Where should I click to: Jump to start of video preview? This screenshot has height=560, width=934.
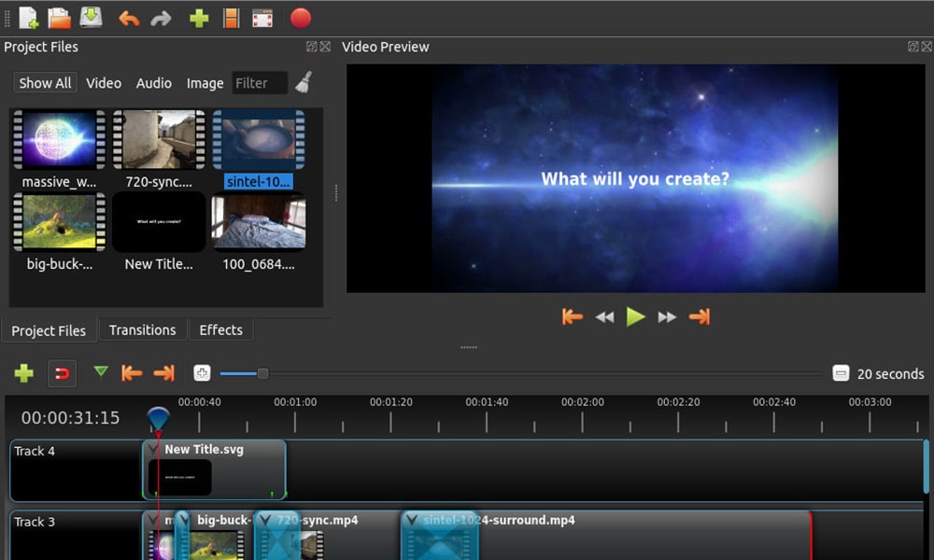tap(572, 316)
